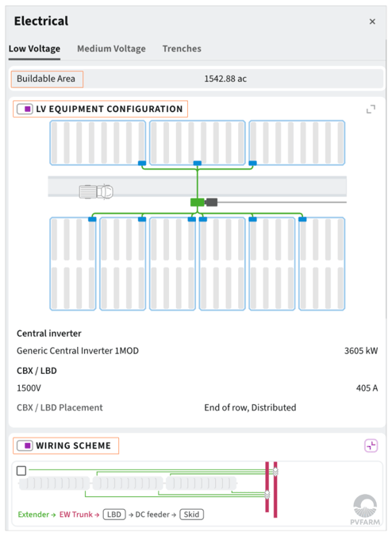Viewport: 392px width, 536px height.
Task: Toggle the Wiring Scheme purple switch
Action: (25, 445)
